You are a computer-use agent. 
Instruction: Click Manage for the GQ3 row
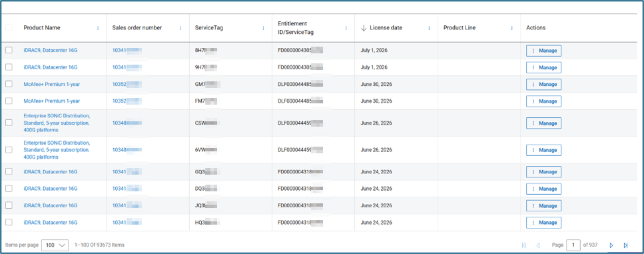click(x=544, y=172)
